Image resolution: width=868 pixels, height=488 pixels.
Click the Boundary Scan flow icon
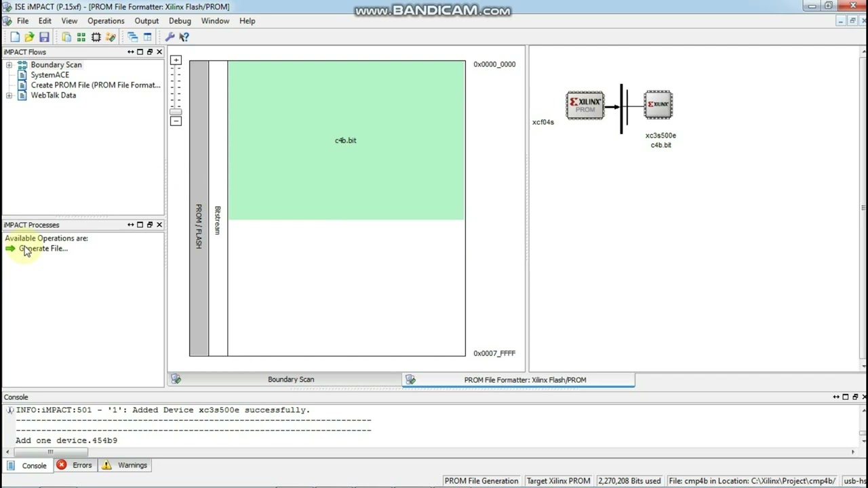(22, 65)
